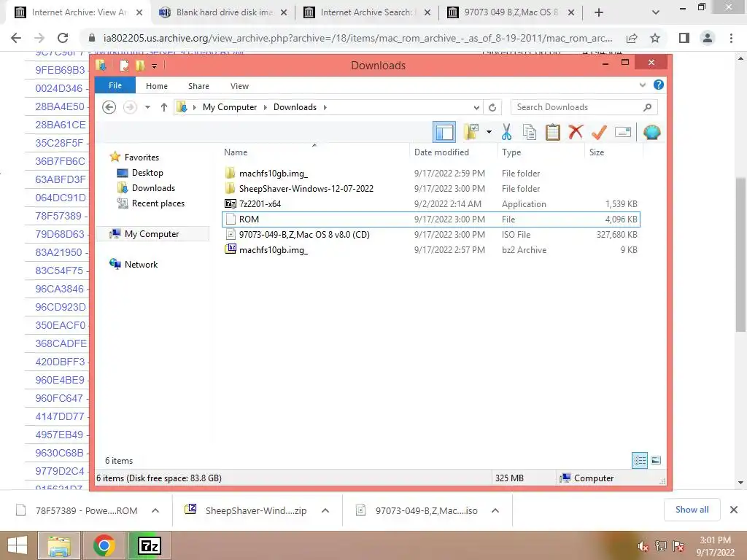Open address bar history dropdown
747x560 pixels.
tap(476, 108)
